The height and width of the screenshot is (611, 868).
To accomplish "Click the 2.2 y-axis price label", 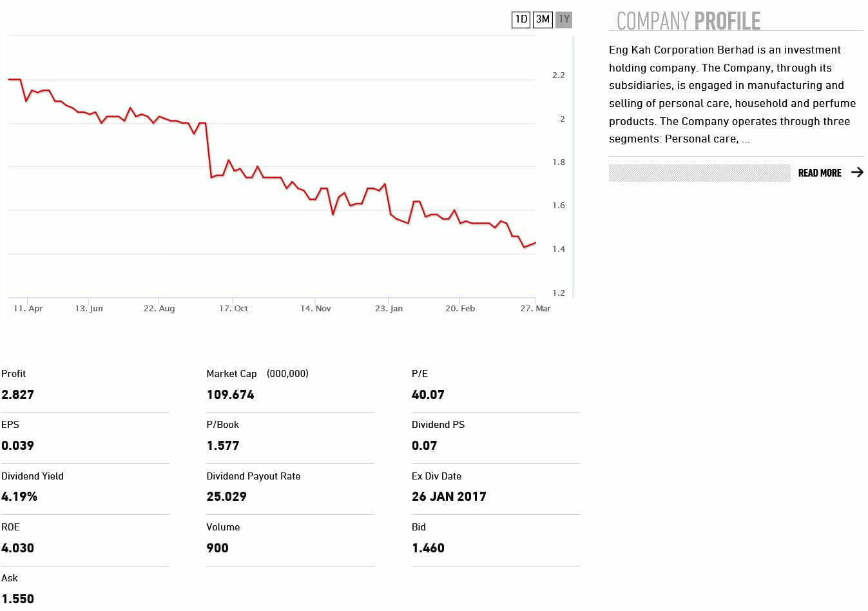I will pos(558,75).
